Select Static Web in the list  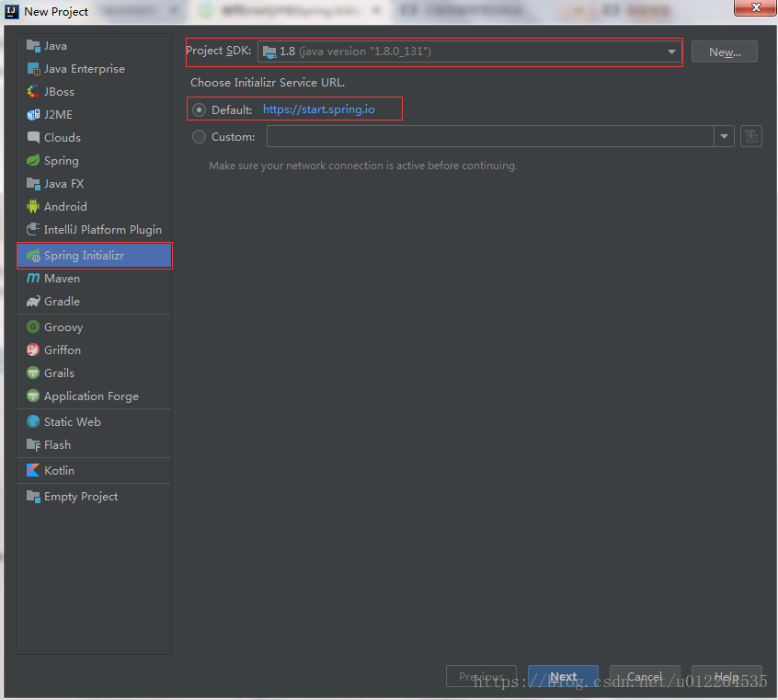click(x=94, y=421)
